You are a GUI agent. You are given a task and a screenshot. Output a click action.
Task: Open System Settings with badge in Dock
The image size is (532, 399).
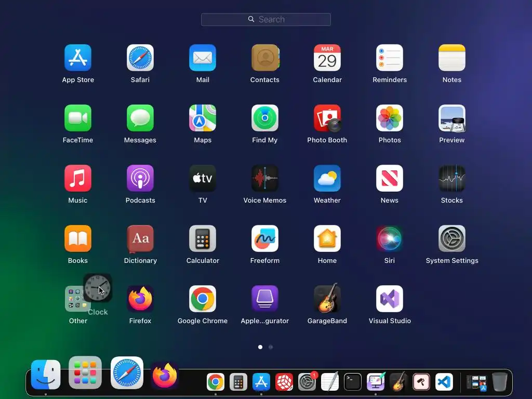pos(307,382)
